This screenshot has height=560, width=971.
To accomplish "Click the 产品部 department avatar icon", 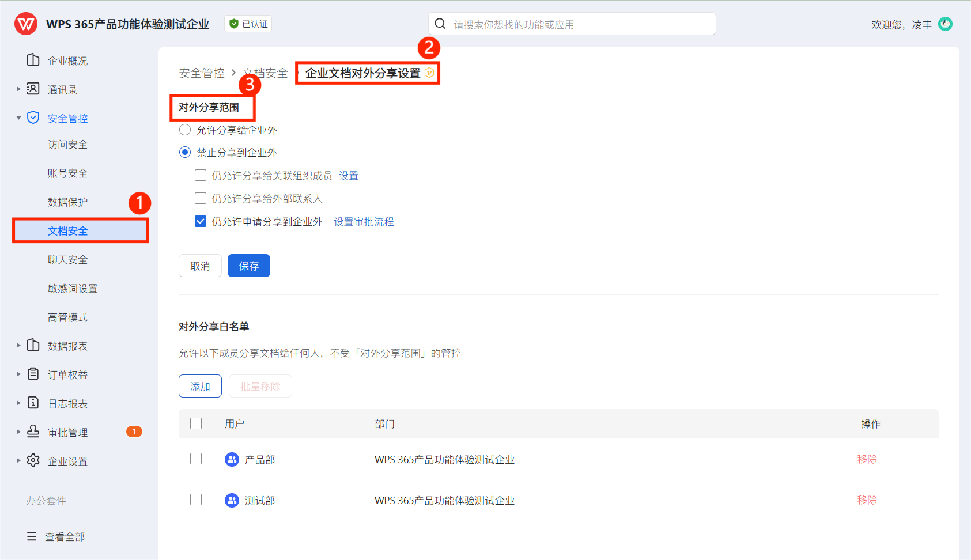I will [x=232, y=459].
